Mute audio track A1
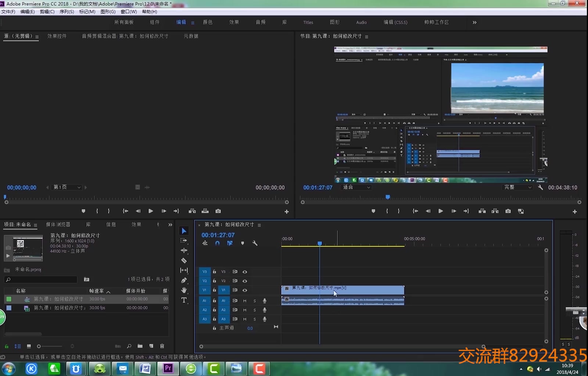This screenshot has width=588, height=376. pyautogui.click(x=245, y=301)
